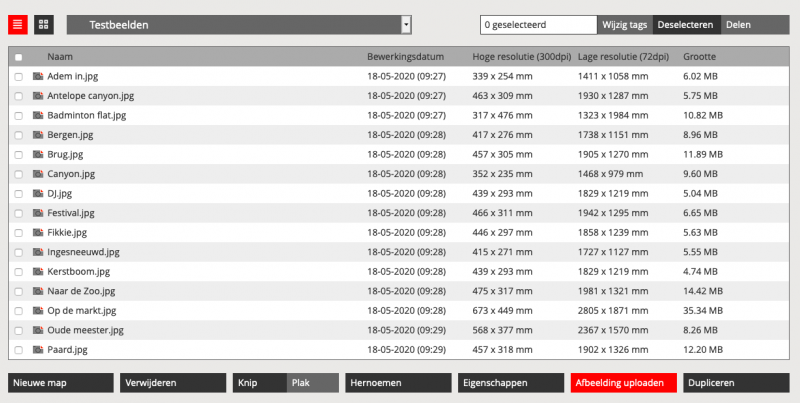
Task: Switch to grid thumbnail view icon
Action: (x=44, y=24)
